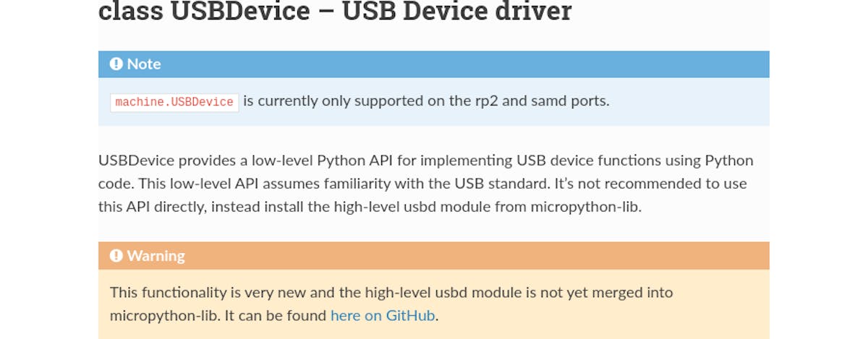Screen dimensions: 868x339
Task: Click the 'here on GitHub' link
Action: (x=383, y=316)
